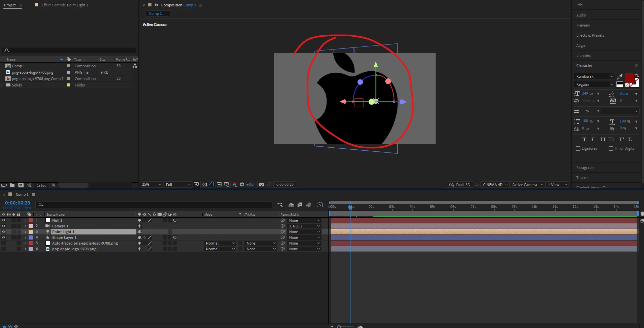Hide the Camera 1 layer
The width and height of the screenshot is (644, 328).
coord(4,226)
